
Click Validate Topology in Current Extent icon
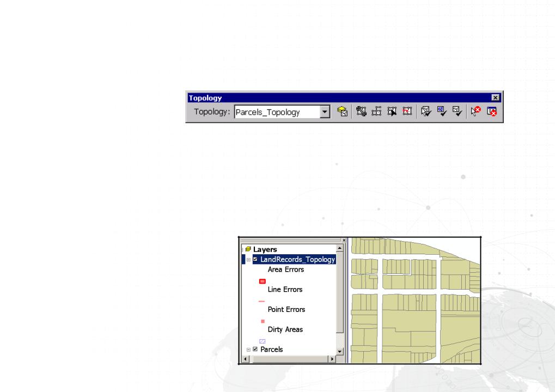point(442,112)
